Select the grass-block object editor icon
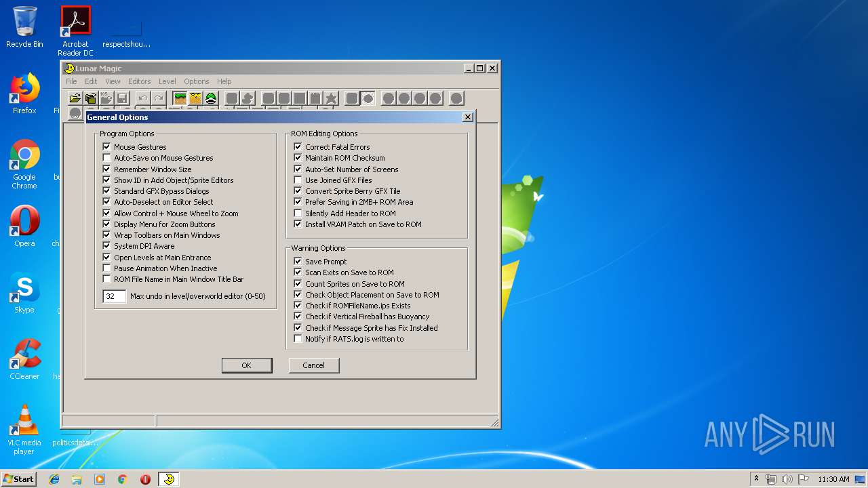 click(180, 98)
